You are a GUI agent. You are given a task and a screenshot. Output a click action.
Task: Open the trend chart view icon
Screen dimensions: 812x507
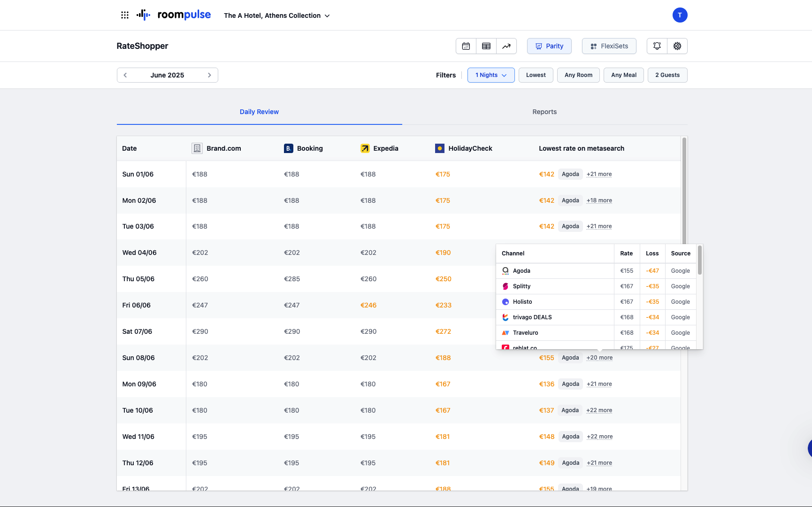[506, 46]
